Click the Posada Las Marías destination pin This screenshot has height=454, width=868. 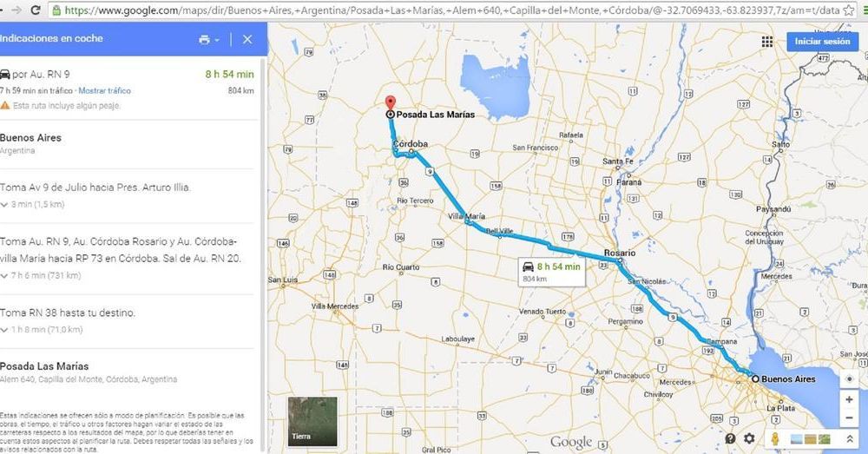tap(391, 103)
